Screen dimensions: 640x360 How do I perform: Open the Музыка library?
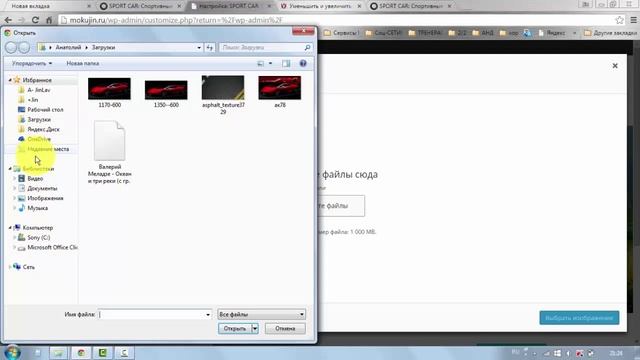(38, 208)
